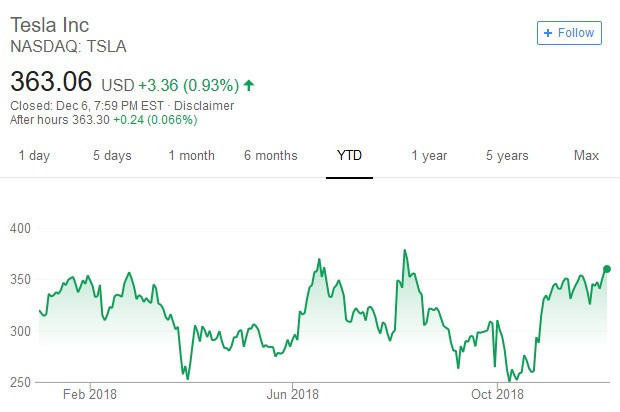View the 6 months chart range
620x412 pixels.
pos(271,155)
